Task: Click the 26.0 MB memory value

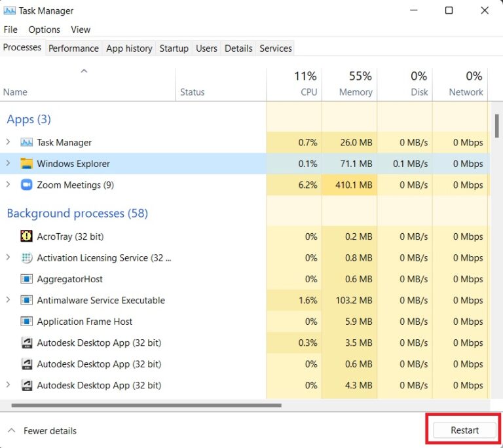Action: coord(356,142)
